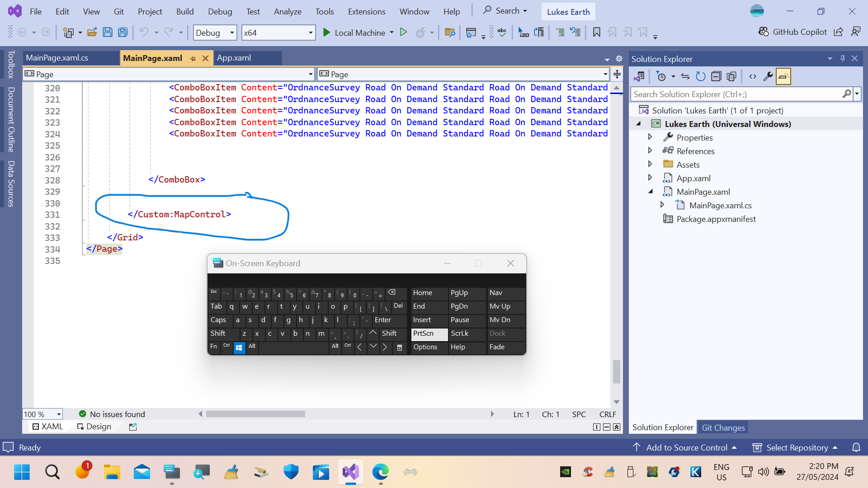Click the Visual Studio taskbar icon
Viewport: 868px width, 488px height.
tap(350, 472)
